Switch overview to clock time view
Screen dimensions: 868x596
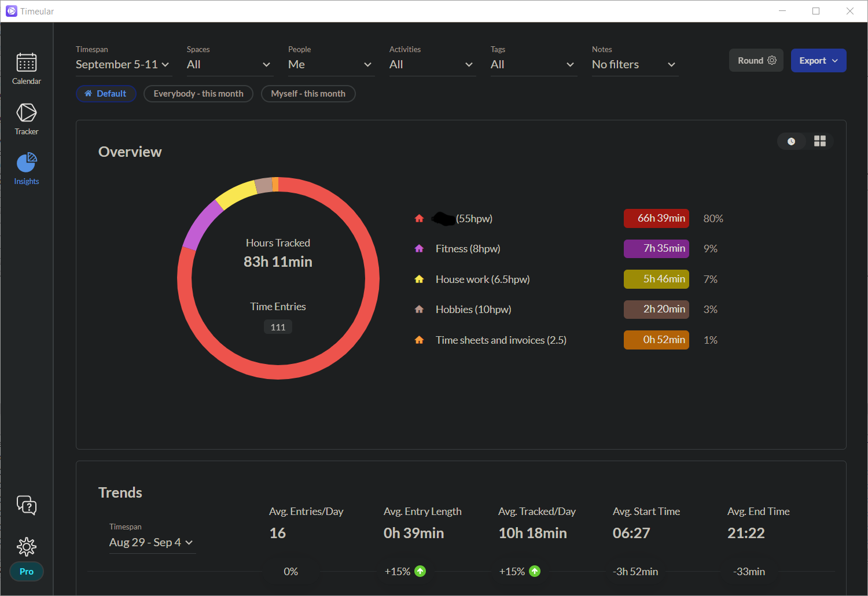coord(791,141)
